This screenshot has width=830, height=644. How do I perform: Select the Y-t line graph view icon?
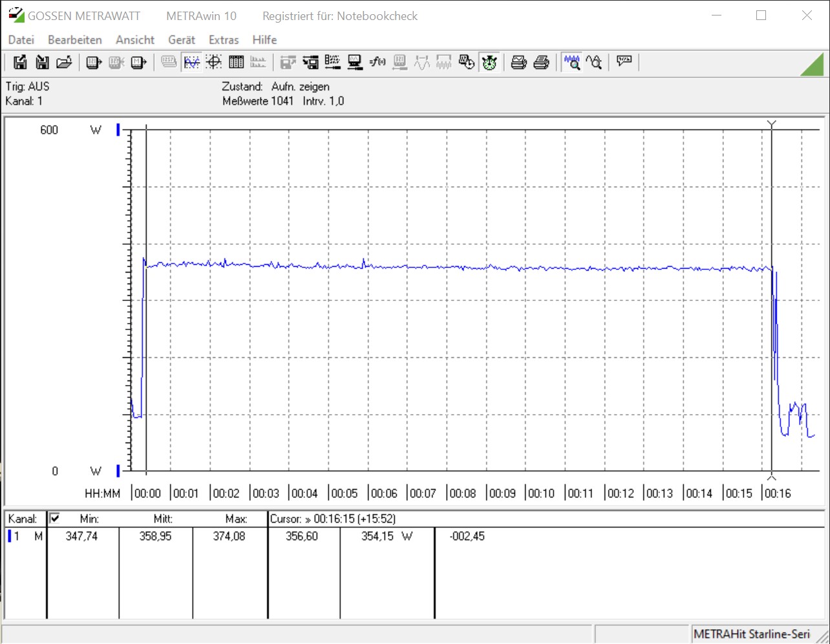point(192,62)
